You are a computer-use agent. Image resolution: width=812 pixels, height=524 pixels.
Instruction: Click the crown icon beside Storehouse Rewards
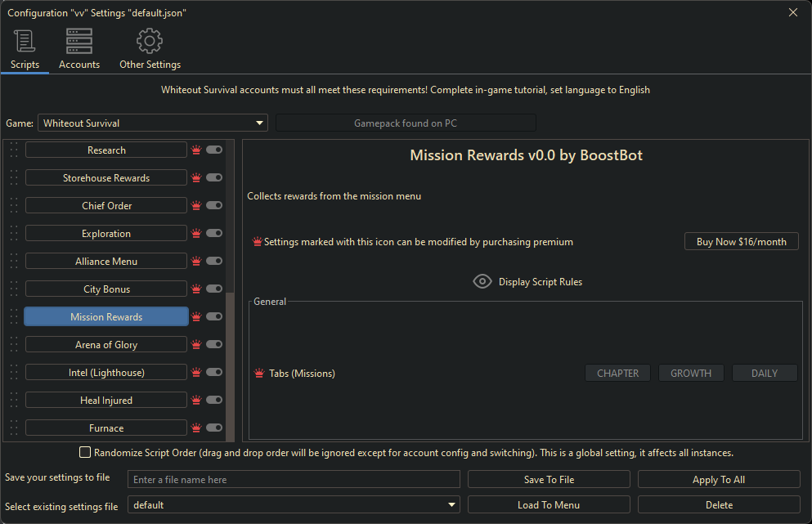coord(196,177)
